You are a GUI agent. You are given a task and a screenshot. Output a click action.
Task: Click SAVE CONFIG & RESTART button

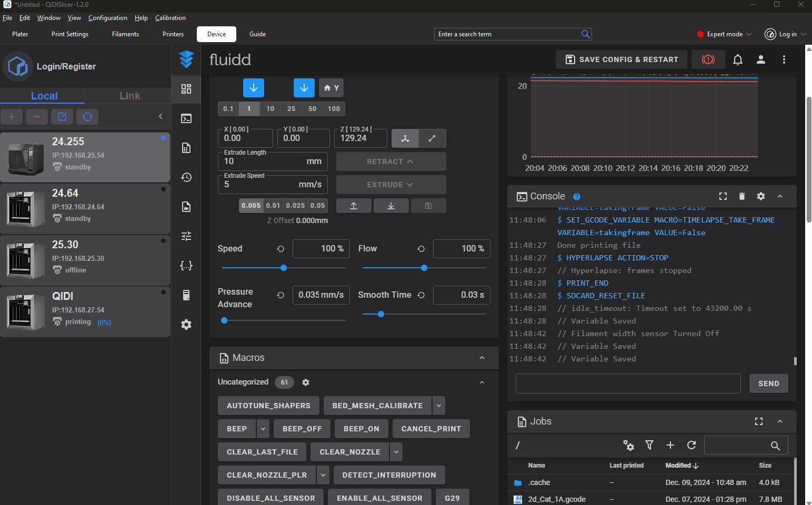pyautogui.click(x=621, y=59)
